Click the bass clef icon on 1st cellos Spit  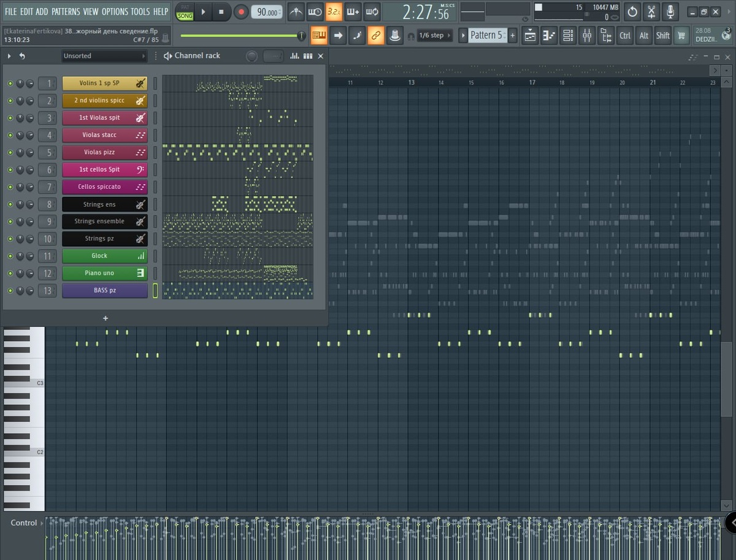pos(140,169)
